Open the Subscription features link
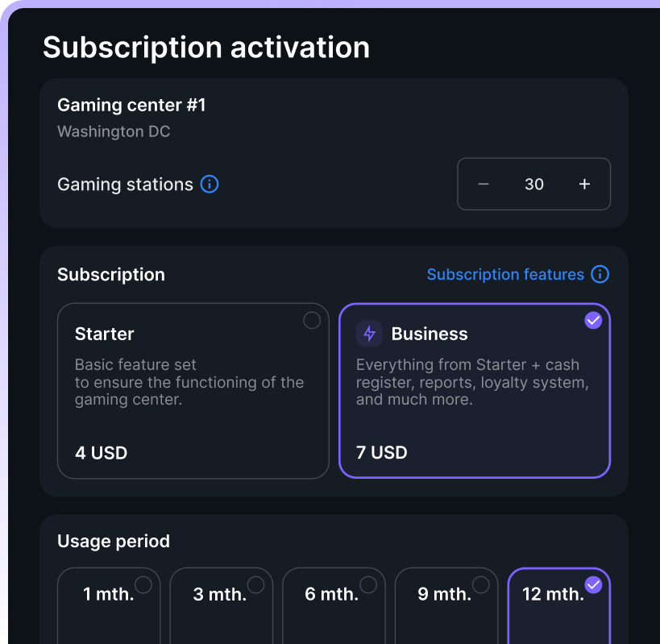 (x=505, y=275)
